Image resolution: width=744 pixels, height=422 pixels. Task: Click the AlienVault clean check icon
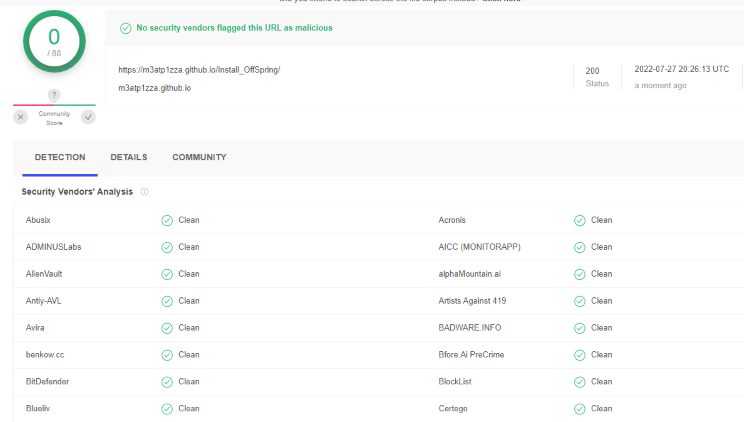click(x=167, y=274)
